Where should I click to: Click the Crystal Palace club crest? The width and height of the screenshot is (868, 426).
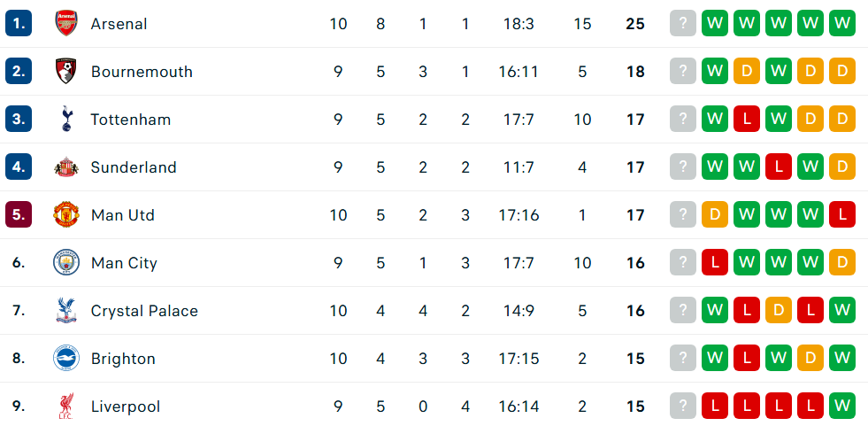65,311
